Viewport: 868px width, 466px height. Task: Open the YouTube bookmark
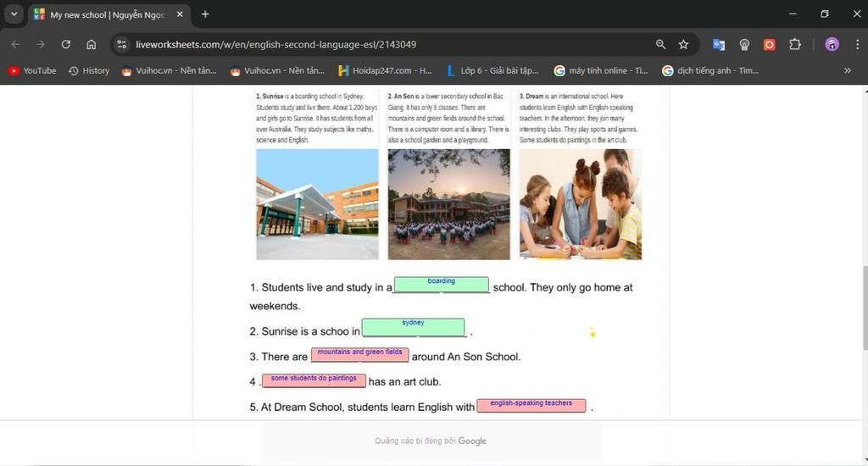point(32,70)
